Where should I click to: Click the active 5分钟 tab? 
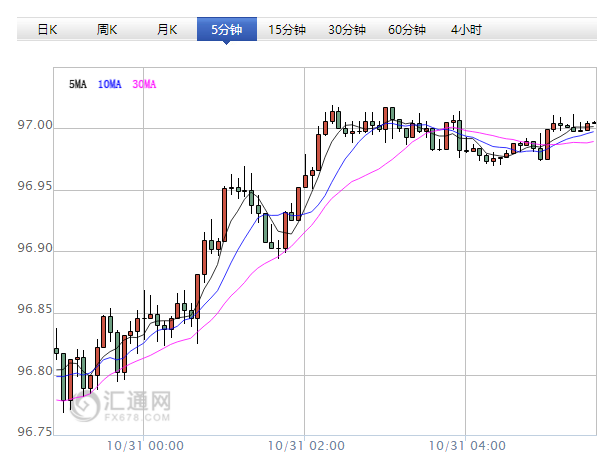[226, 29]
